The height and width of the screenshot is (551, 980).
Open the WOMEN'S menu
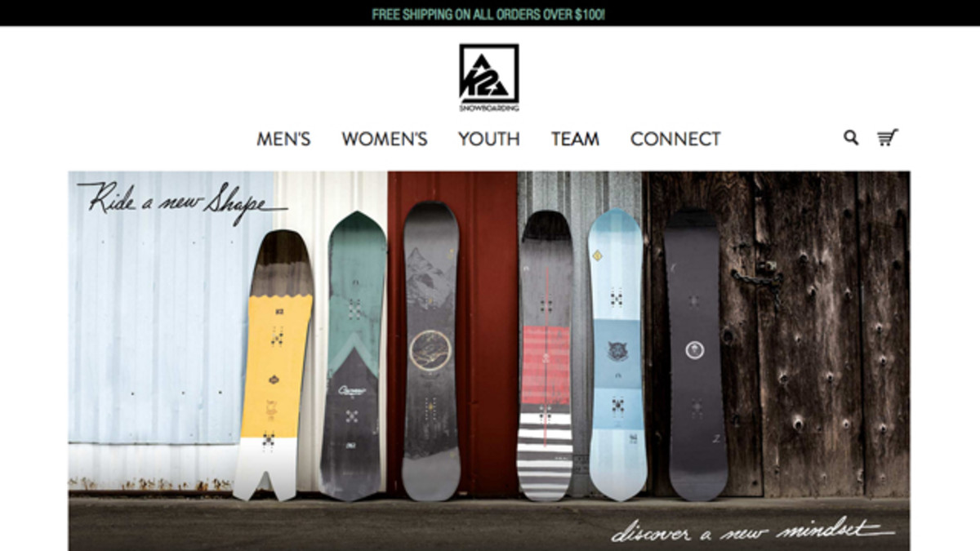point(385,139)
